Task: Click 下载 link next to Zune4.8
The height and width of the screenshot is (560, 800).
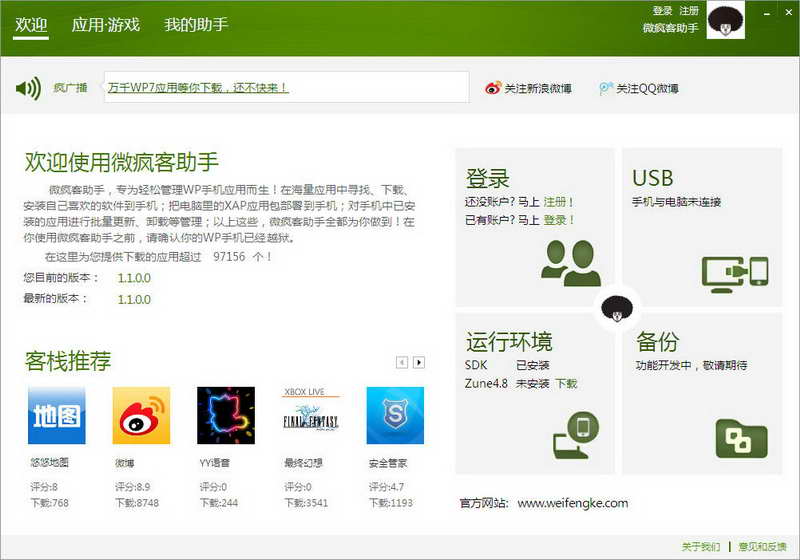Action: point(566,383)
